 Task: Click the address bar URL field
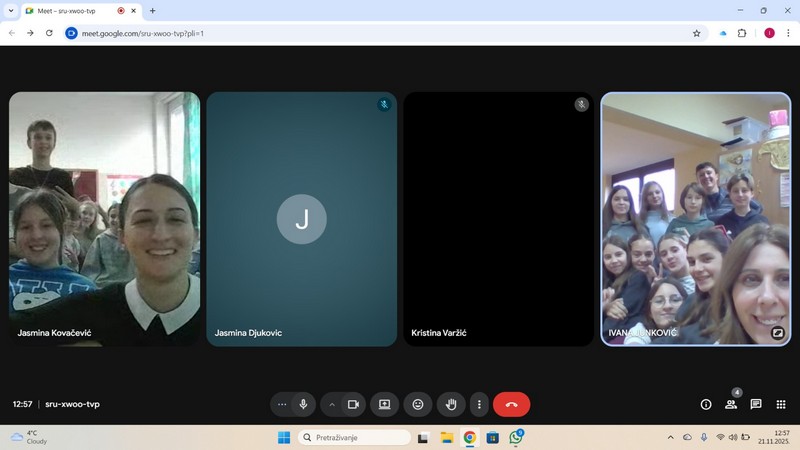[x=380, y=33]
